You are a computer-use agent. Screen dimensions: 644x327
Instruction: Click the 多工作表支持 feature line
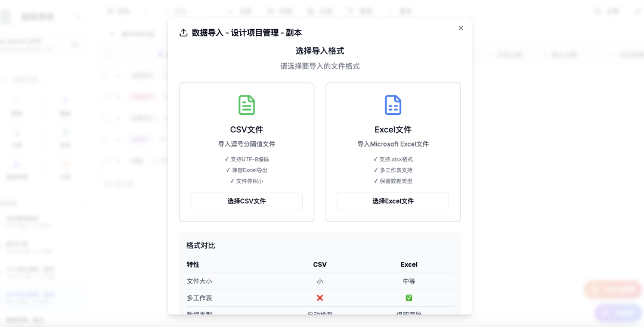(x=393, y=170)
